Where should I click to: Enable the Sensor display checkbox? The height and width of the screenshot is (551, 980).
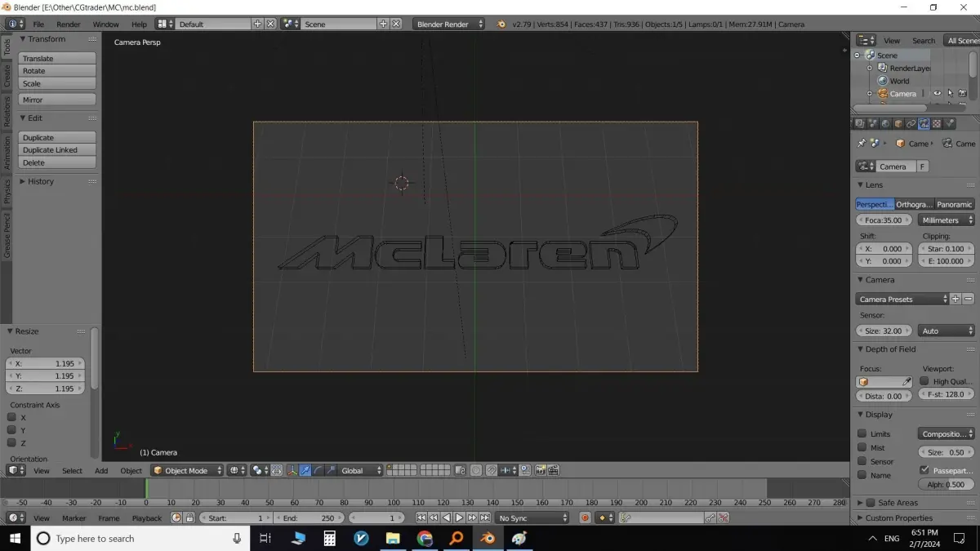pyautogui.click(x=862, y=461)
